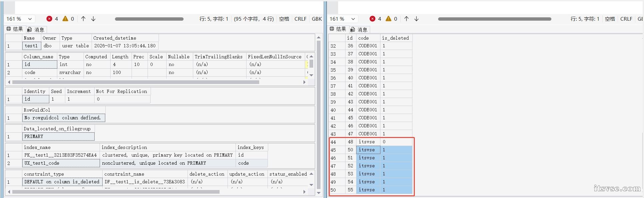644x198 pixels.
Task: Click the horizontal scroll slider in left status bar
Action: 149,19
